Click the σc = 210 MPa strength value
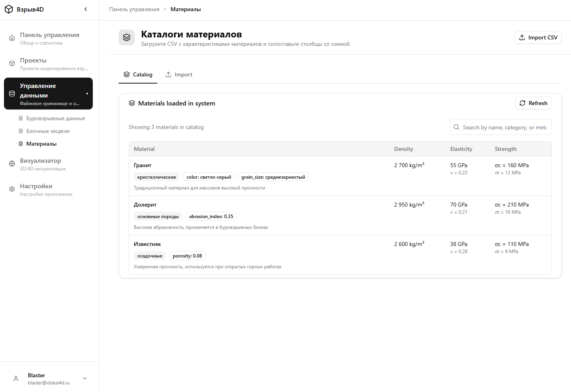This screenshot has width=571, height=392. pos(512,205)
